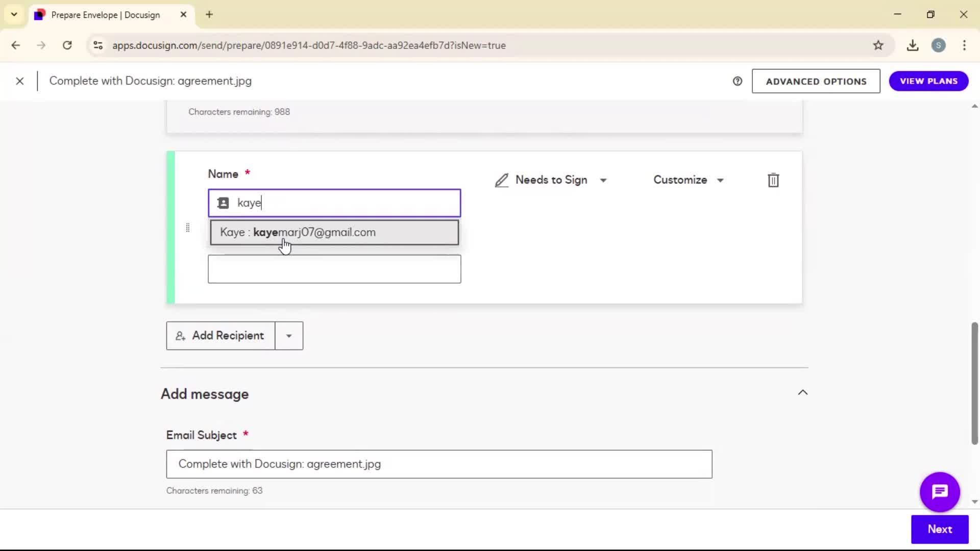Click the Name input field containing kaye
This screenshot has width=980, height=551.
pyautogui.click(x=334, y=203)
